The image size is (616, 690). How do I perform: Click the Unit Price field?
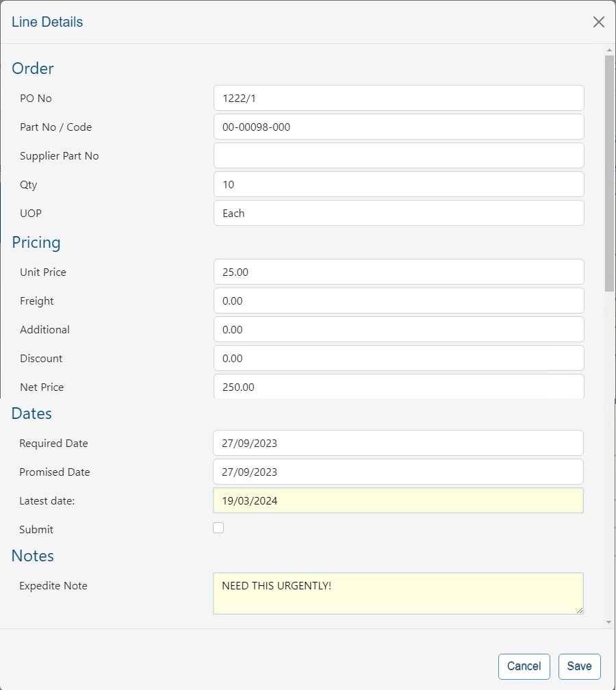point(398,272)
